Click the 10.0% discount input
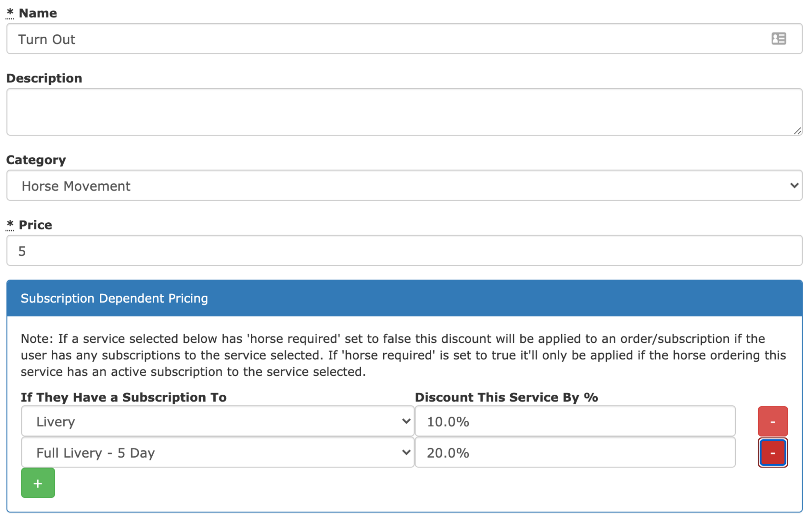The height and width of the screenshot is (519, 812). (575, 421)
